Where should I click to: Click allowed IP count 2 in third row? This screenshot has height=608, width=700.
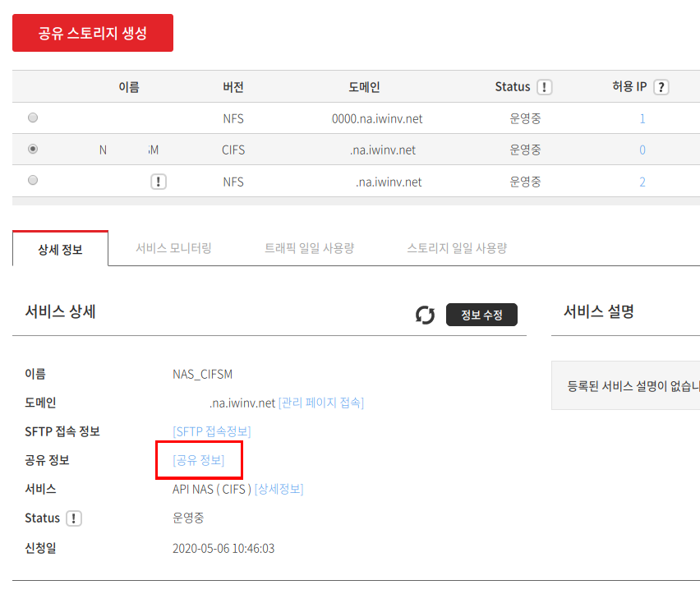(x=642, y=182)
